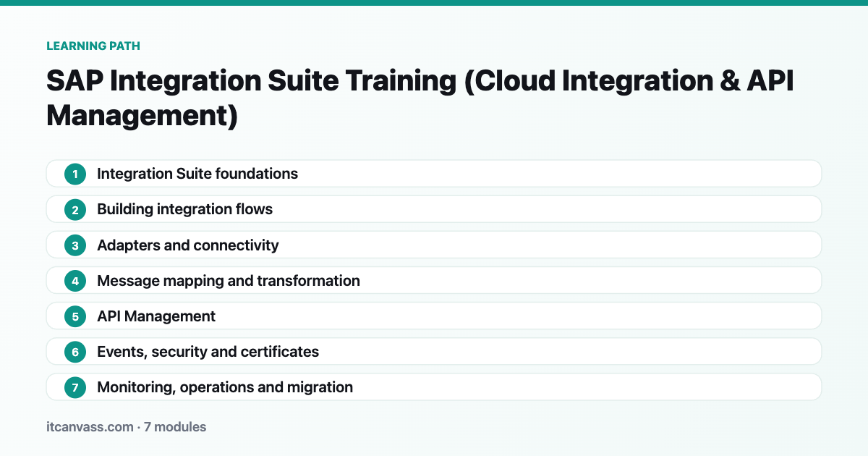Click the number 7 module badge

click(x=75, y=387)
